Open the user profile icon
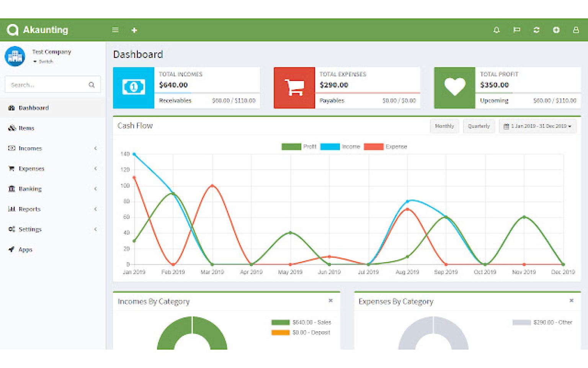This screenshot has height=368, width=588. pos(575,30)
